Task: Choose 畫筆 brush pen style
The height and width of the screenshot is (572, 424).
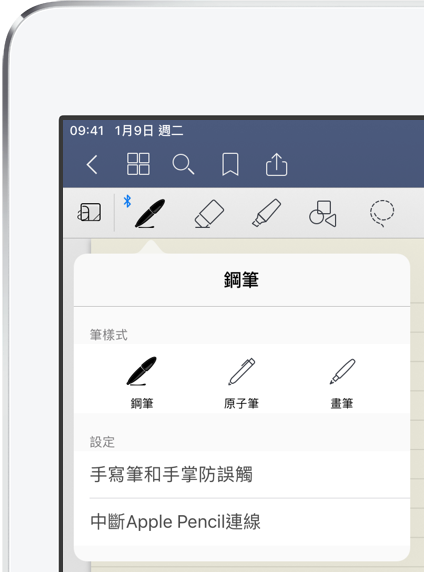Action: click(342, 382)
